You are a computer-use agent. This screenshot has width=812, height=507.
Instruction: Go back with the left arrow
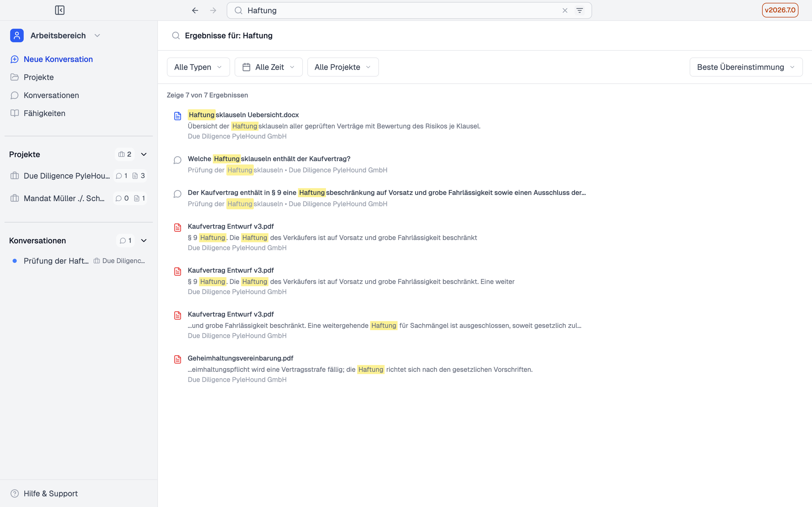coord(195,10)
